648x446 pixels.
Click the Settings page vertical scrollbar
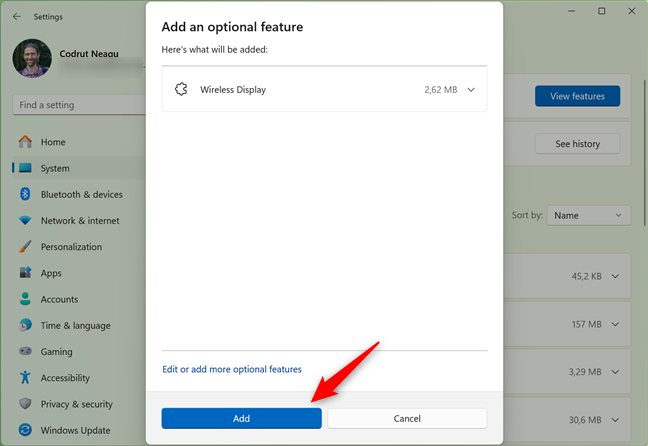point(645,153)
